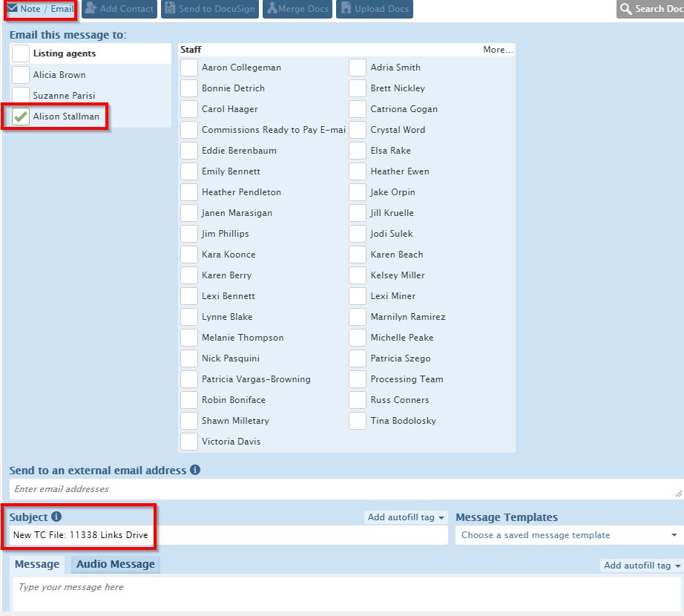This screenshot has height=616, width=684.
Task: Click the message body text area
Action: (346, 594)
